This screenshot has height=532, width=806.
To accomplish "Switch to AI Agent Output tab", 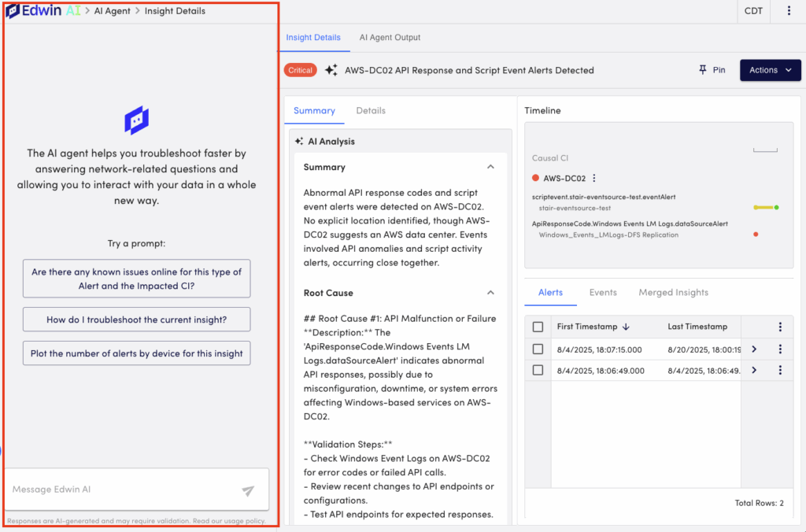I will (x=390, y=38).
